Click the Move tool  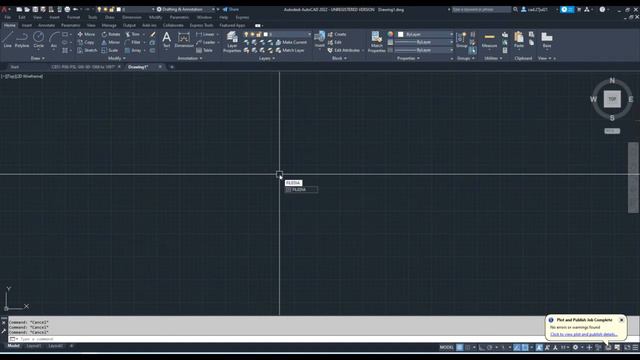[86, 34]
